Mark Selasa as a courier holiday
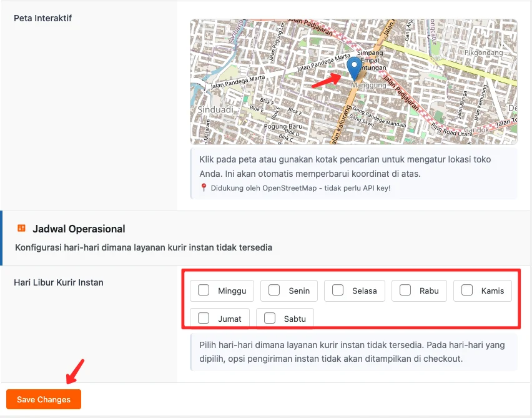This screenshot has height=418, width=532. coord(338,291)
